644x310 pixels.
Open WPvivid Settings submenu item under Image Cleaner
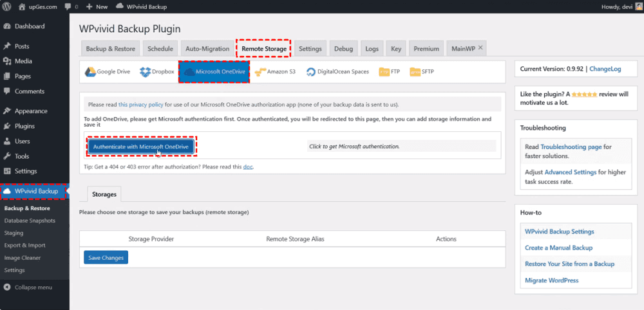coord(14,270)
